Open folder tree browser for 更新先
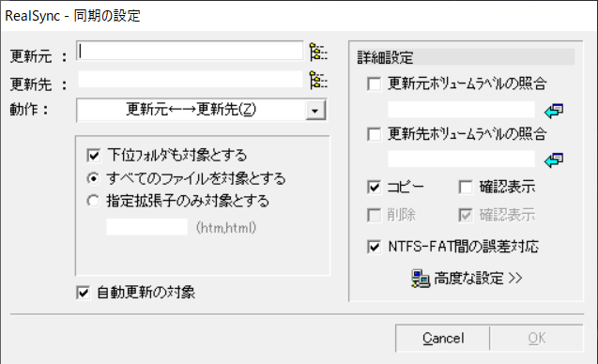The image size is (598, 364). (318, 81)
